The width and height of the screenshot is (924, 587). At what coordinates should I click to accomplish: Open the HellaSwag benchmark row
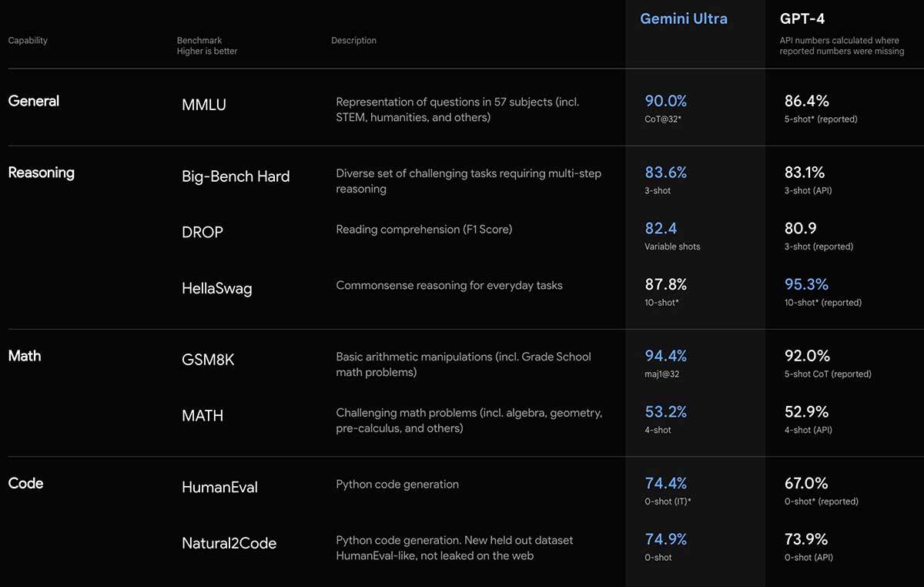click(217, 289)
